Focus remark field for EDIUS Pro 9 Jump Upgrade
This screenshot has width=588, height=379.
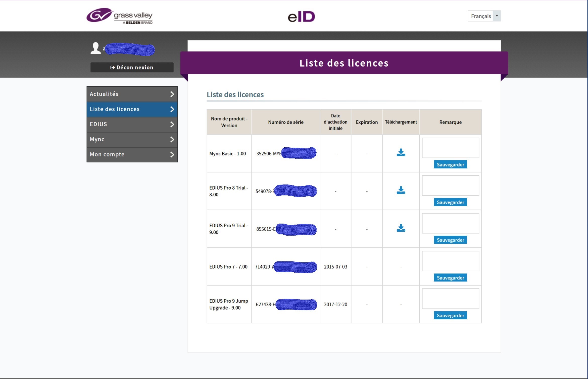coord(450,299)
